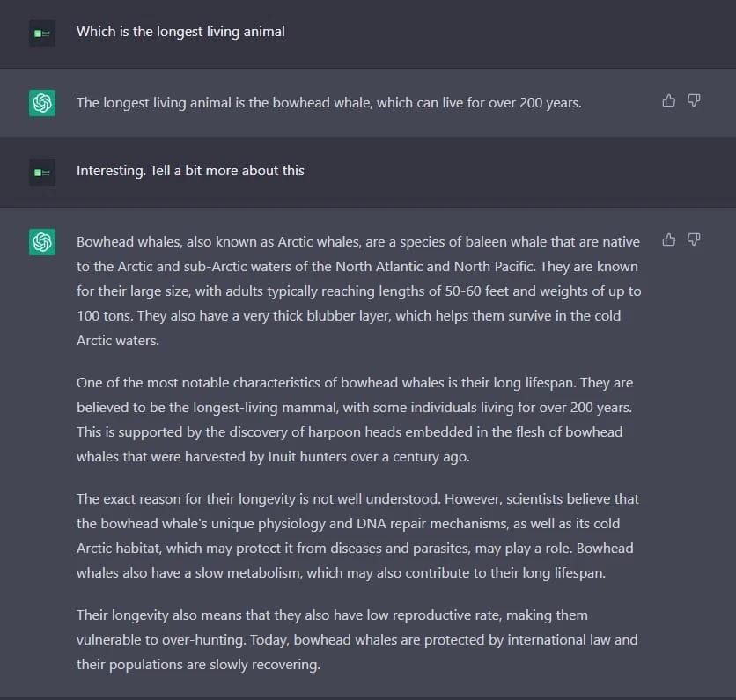Select the message saying Interesting, tell a bit more
This screenshot has width=736, height=700.
click(x=190, y=171)
